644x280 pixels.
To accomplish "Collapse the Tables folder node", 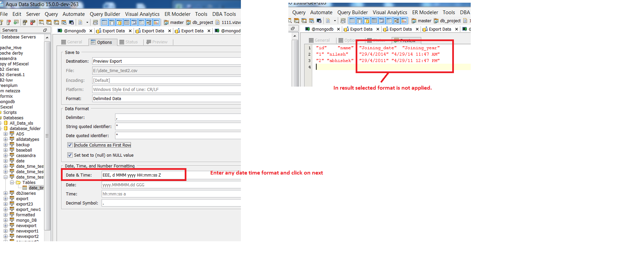I will coord(12,183).
